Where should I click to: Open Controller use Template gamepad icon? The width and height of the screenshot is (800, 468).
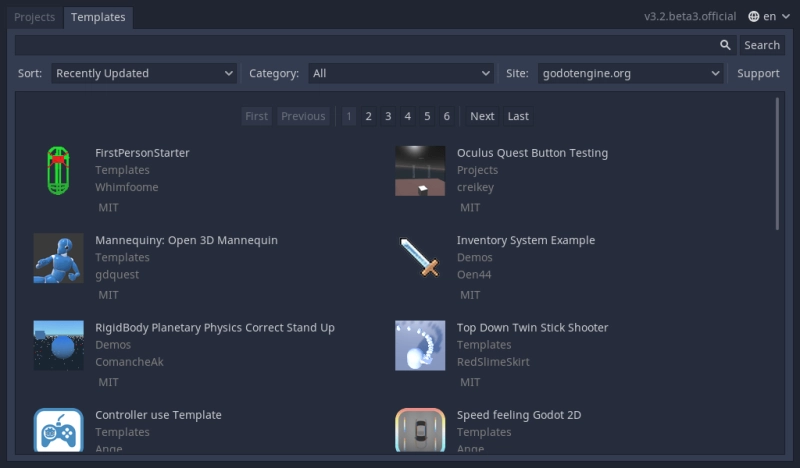point(58,430)
